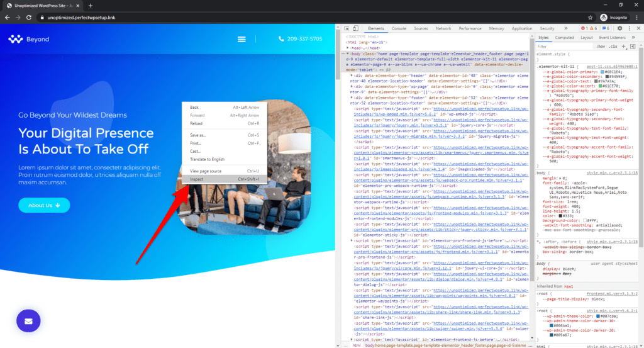Click the Beyond logo
The width and height of the screenshot is (644, 348).
pos(29,39)
